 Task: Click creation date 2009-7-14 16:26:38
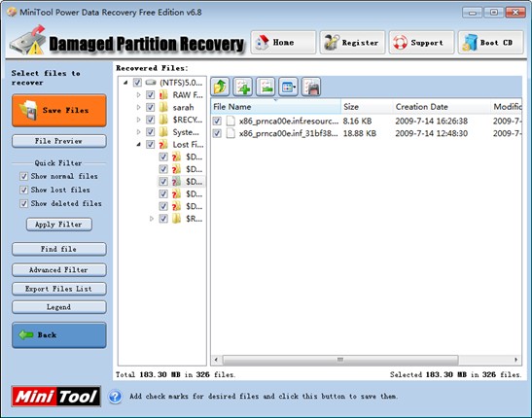pos(431,122)
